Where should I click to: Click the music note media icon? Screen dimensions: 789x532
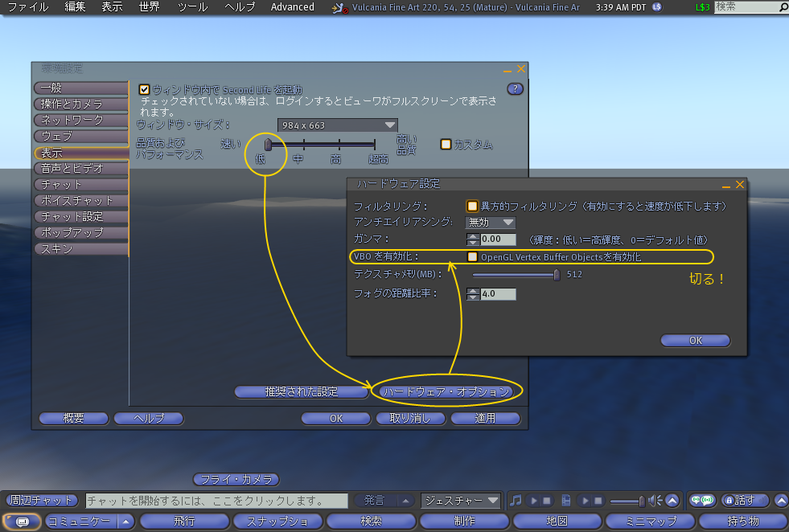(x=516, y=500)
